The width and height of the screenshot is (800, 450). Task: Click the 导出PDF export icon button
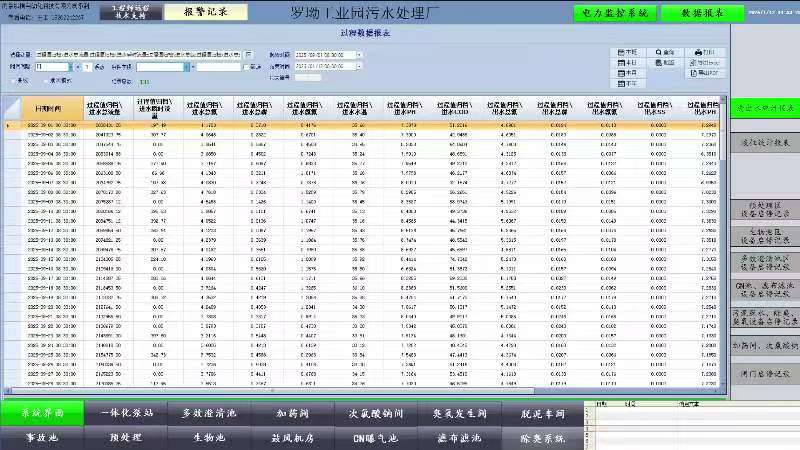coord(706,73)
